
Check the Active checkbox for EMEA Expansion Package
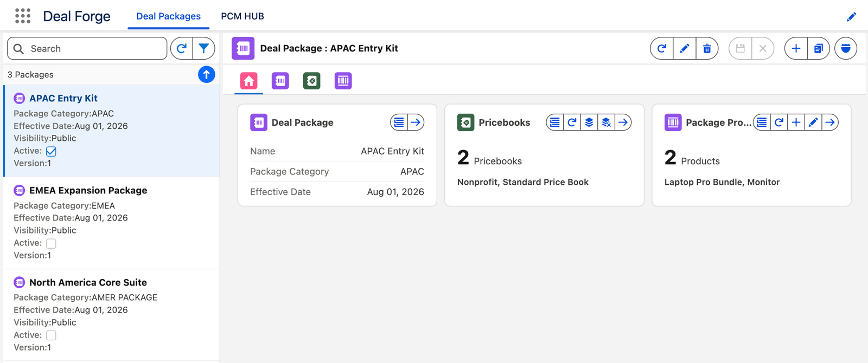point(51,243)
